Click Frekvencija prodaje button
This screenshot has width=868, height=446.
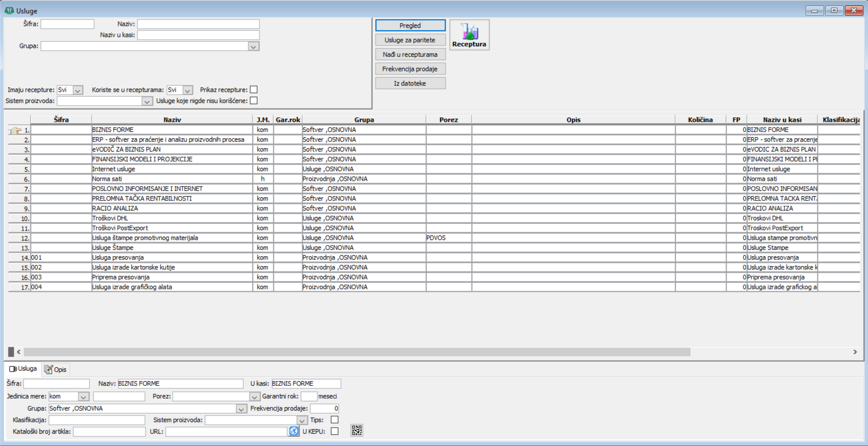[x=410, y=69]
